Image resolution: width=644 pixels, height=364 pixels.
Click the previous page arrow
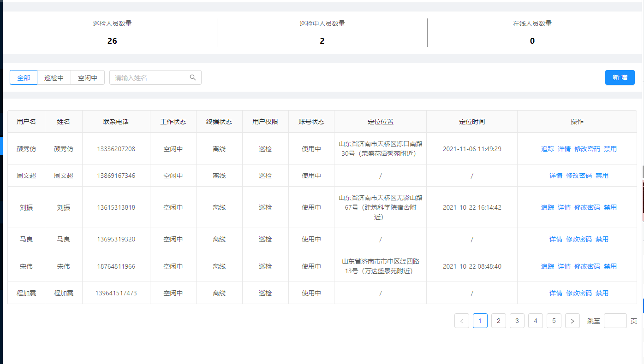coord(462,321)
